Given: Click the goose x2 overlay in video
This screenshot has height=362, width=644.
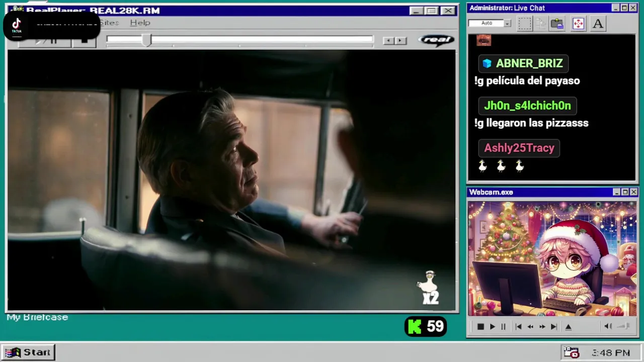Looking at the screenshot, I should click(x=429, y=289).
